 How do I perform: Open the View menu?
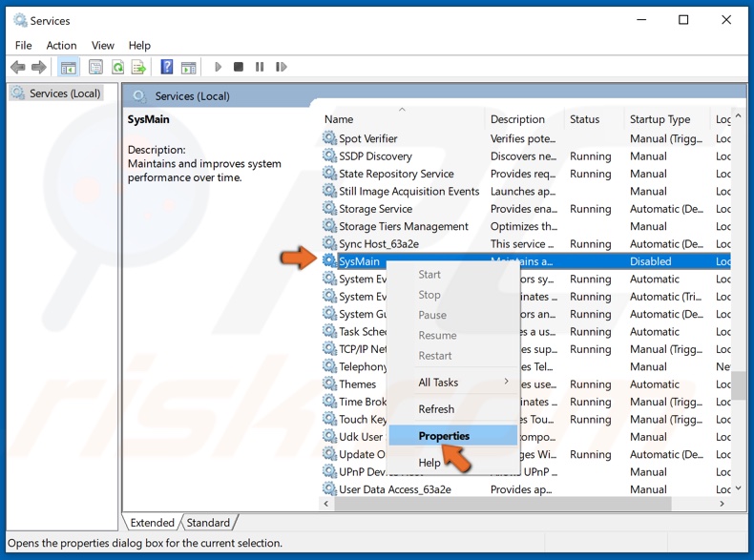[102, 45]
